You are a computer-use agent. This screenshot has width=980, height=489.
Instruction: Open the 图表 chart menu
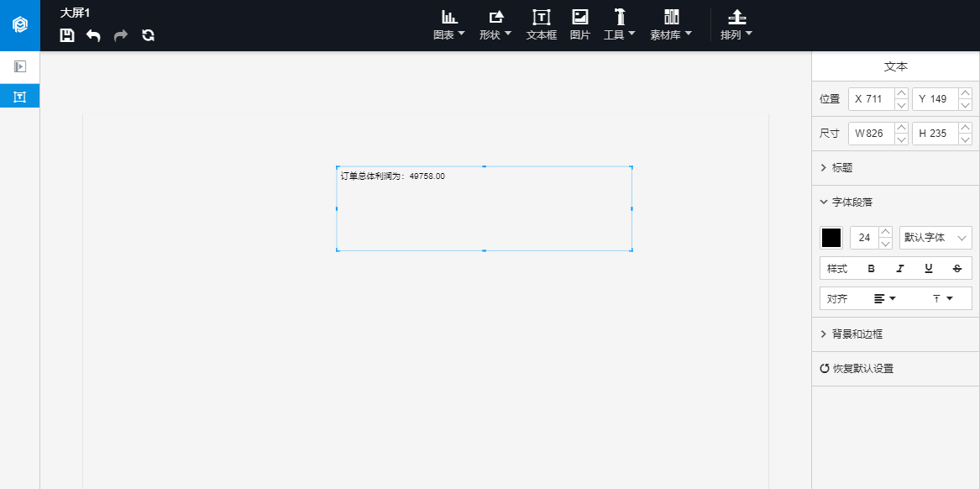[449, 25]
